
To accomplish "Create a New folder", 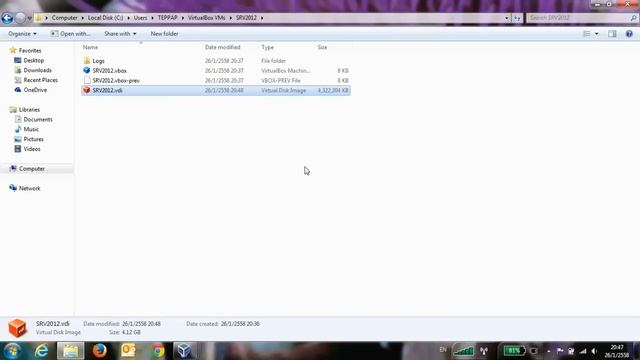I will (x=164, y=34).
